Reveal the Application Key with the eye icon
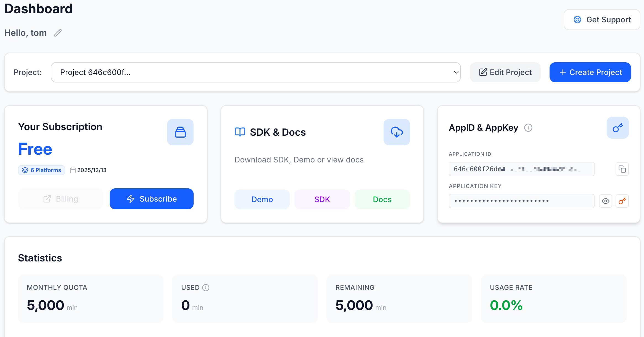Viewport: 644px width, 337px height. pyautogui.click(x=606, y=201)
